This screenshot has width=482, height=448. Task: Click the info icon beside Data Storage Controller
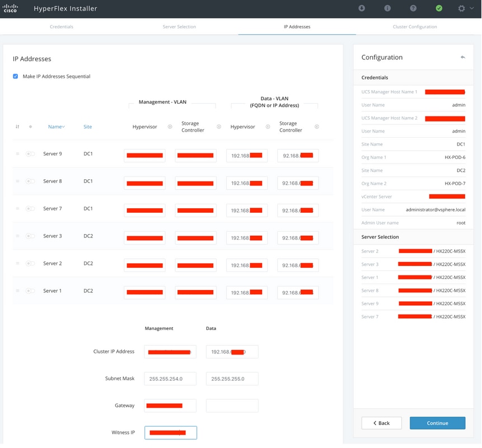(317, 127)
